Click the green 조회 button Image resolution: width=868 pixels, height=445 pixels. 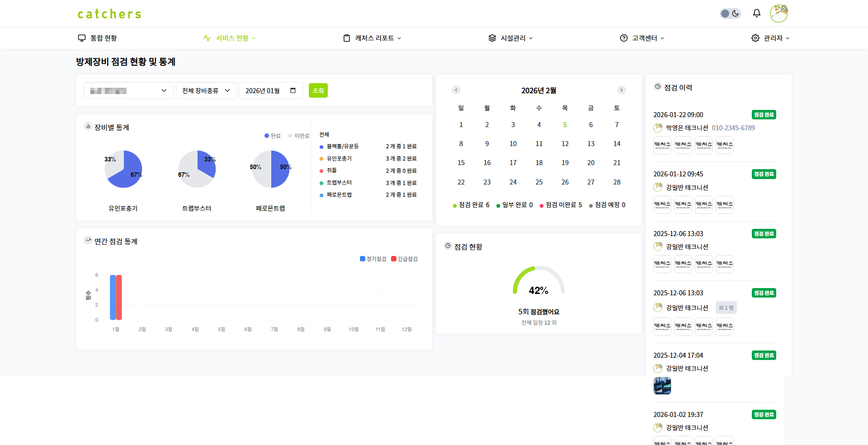[x=318, y=90]
